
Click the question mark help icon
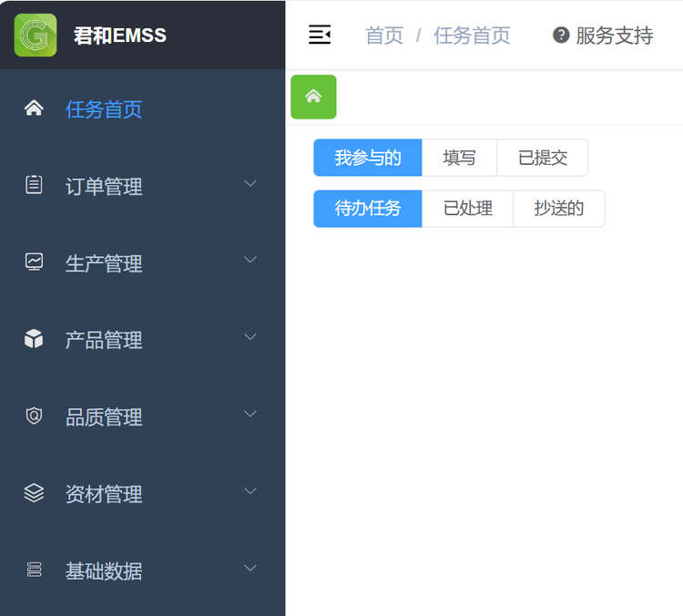click(561, 36)
